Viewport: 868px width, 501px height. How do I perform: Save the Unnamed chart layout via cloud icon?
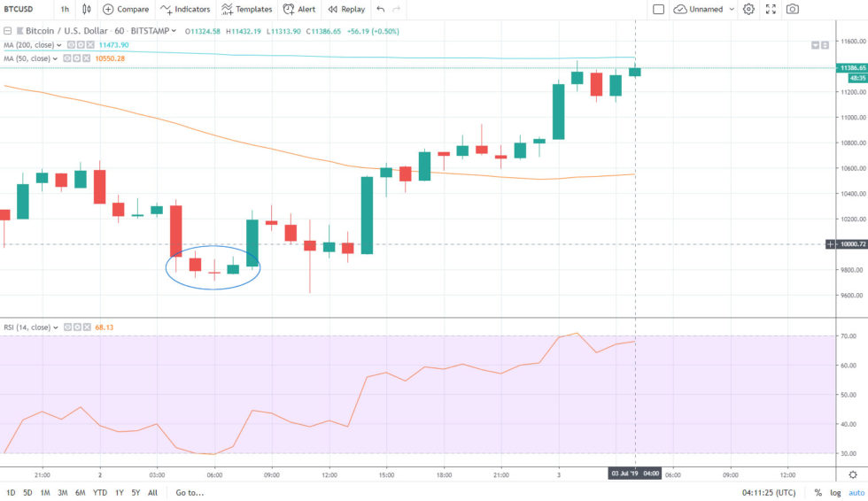click(x=680, y=9)
